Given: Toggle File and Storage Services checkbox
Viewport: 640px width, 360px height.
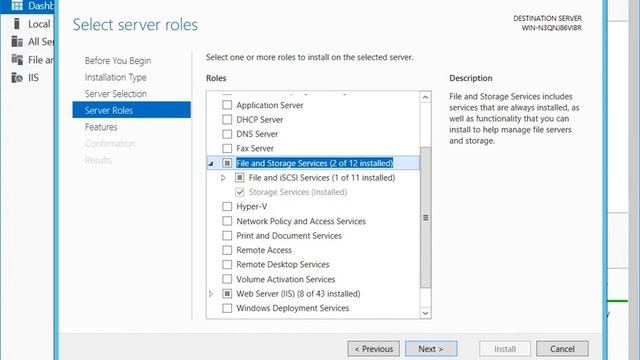Looking at the screenshot, I should pyautogui.click(x=227, y=163).
